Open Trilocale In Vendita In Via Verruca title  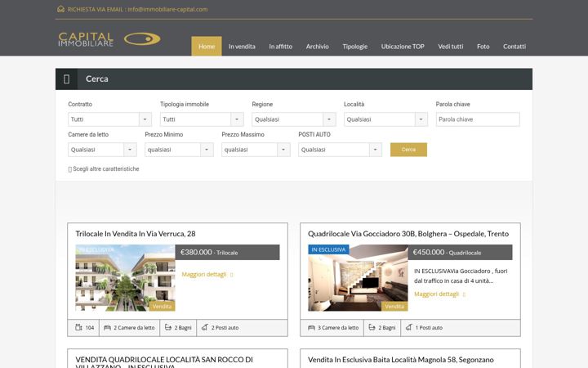pos(136,234)
